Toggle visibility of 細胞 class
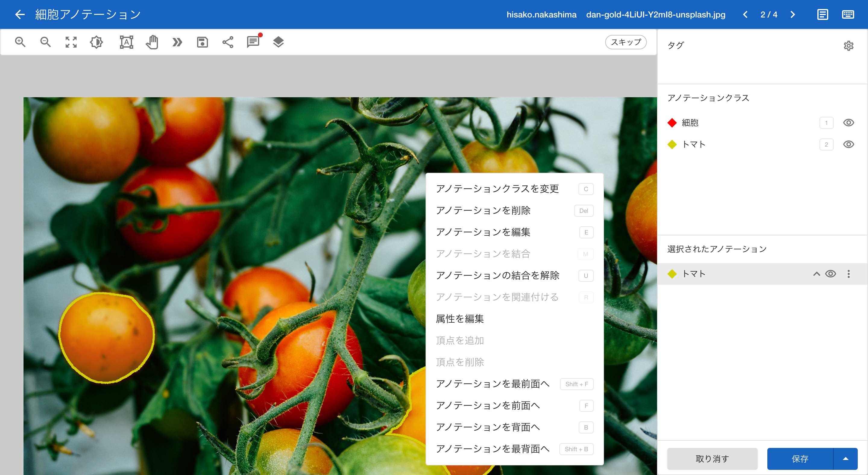 point(848,123)
